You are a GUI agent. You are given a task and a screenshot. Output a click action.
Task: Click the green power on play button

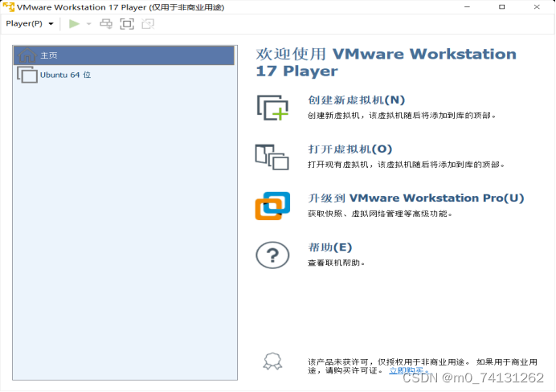click(x=74, y=24)
